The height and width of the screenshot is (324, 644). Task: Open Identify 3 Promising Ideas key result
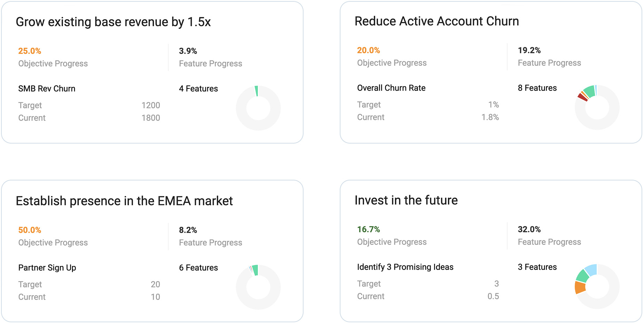click(405, 267)
